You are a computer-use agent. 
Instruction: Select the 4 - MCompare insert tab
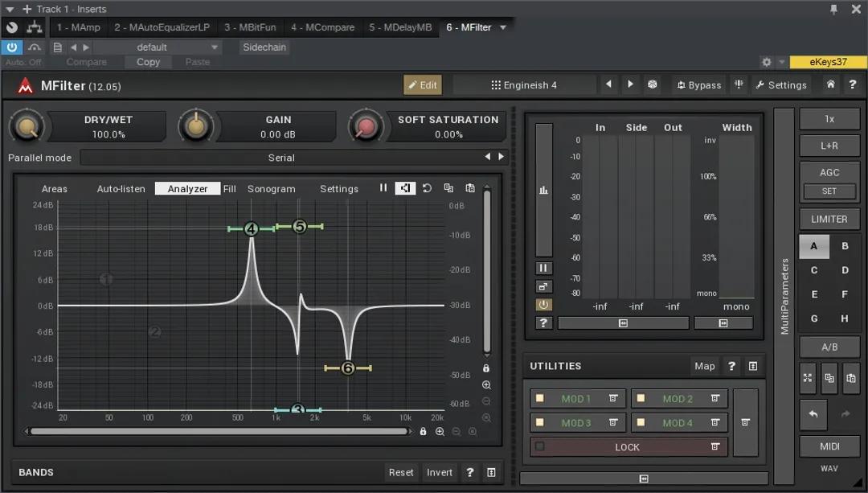(x=322, y=27)
